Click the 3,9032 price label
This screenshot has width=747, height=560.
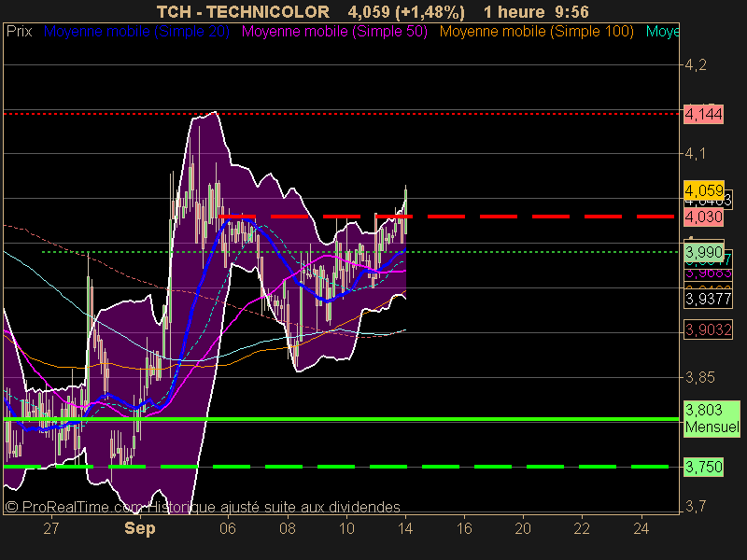click(x=708, y=329)
